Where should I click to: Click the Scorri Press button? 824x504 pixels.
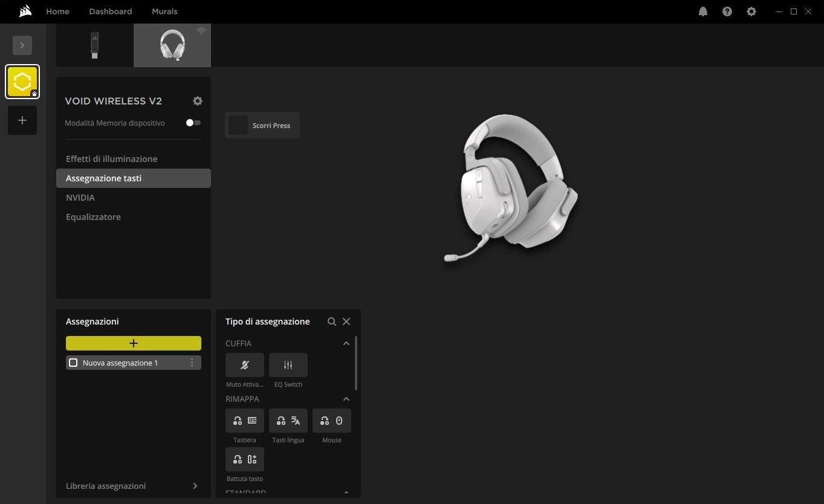click(262, 125)
